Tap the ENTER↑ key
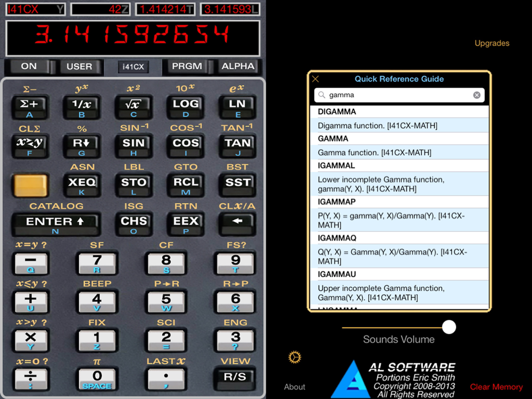Screen dimensions: 532x399 click(x=56, y=225)
